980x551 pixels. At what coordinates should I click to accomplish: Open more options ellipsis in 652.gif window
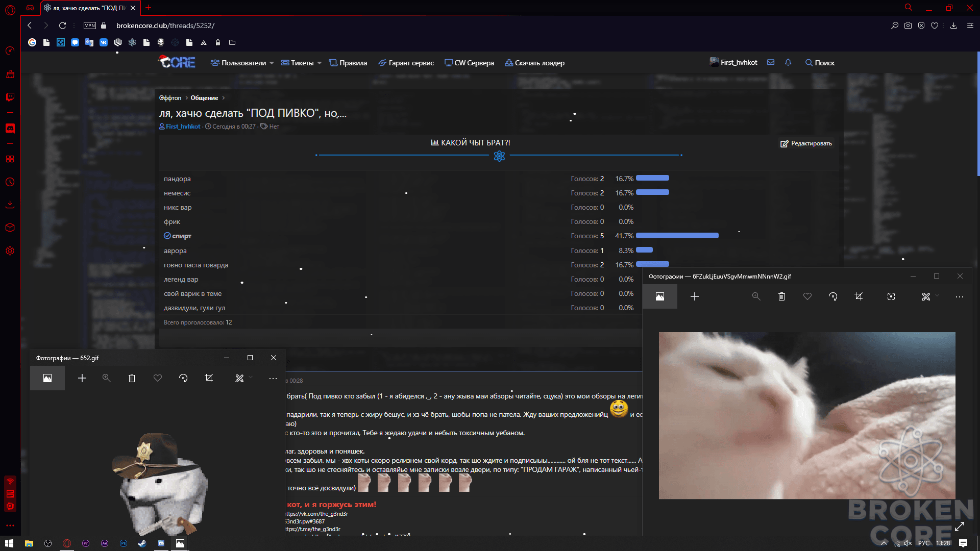273,378
